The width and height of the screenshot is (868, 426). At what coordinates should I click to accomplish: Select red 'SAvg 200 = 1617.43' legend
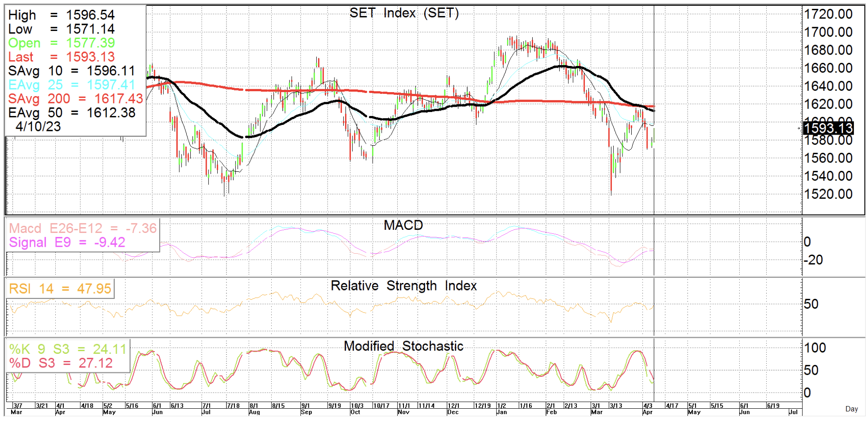pyautogui.click(x=76, y=98)
